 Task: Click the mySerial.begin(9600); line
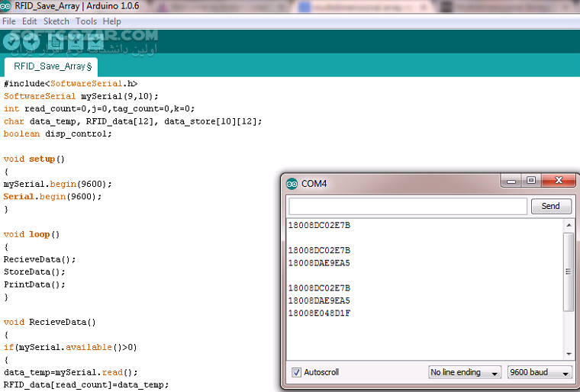[x=58, y=184]
